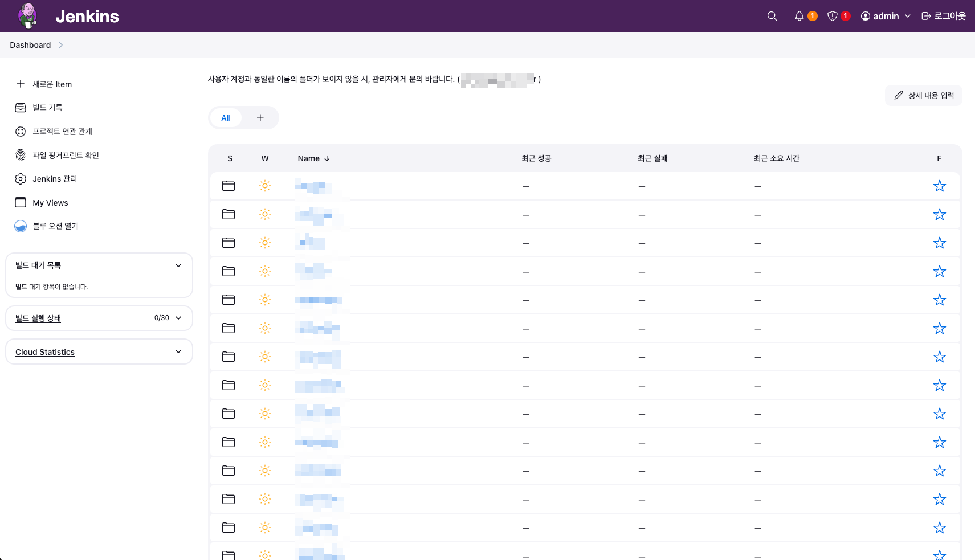Image resolution: width=975 pixels, height=560 pixels.
Task: Create 새로운 Item from sidebar
Action: click(44, 84)
